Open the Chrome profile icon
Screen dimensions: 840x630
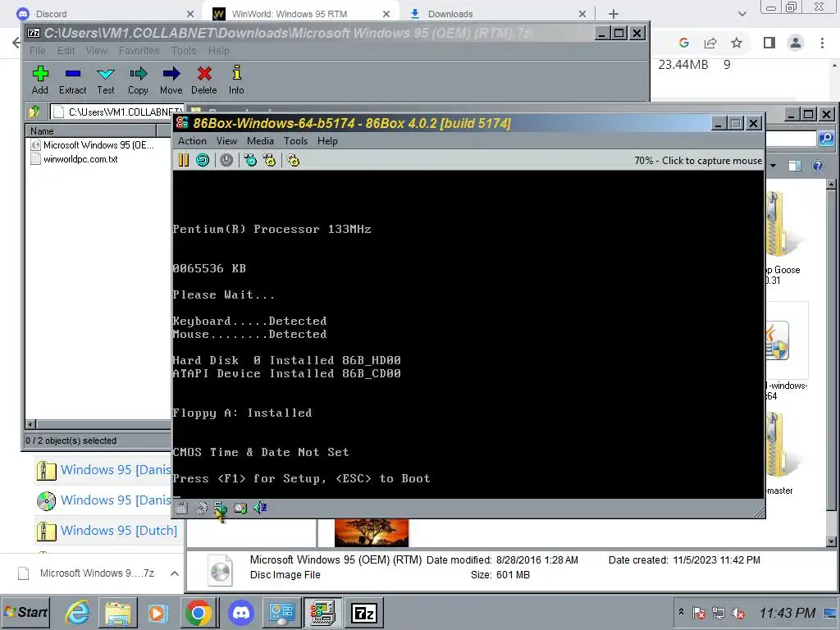pyautogui.click(x=796, y=43)
